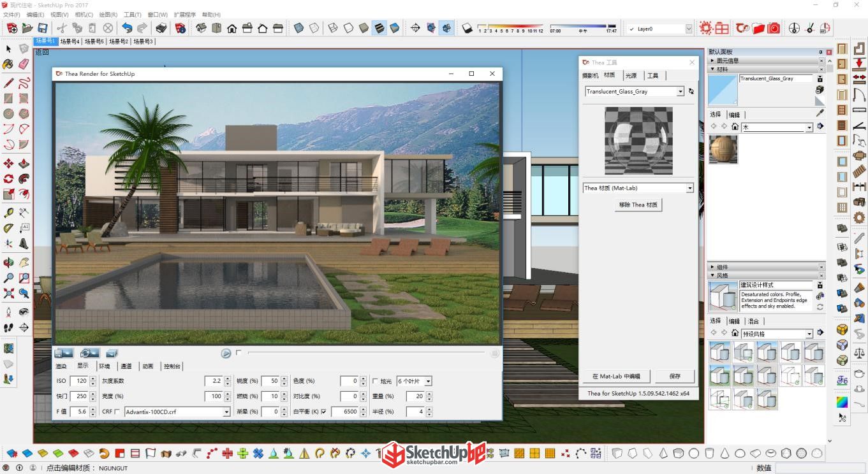Select the Line pencil tool
The width and height of the screenshot is (868, 474).
click(x=8, y=83)
